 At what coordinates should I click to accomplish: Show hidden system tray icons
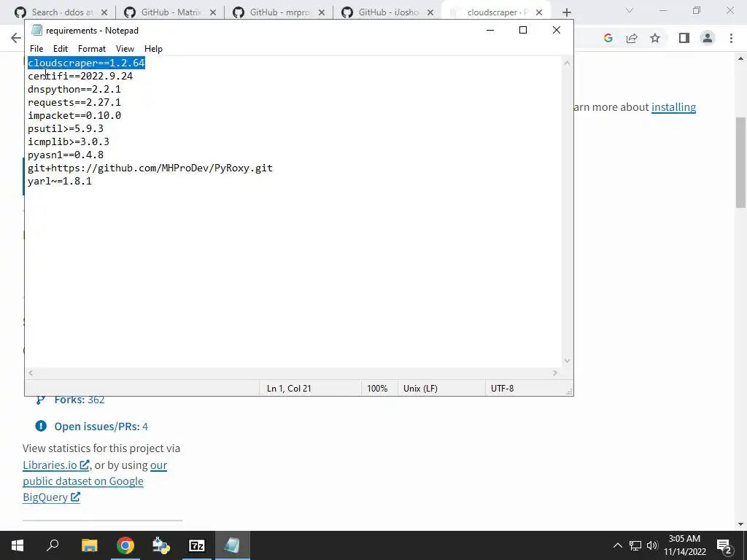tap(617, 545)
